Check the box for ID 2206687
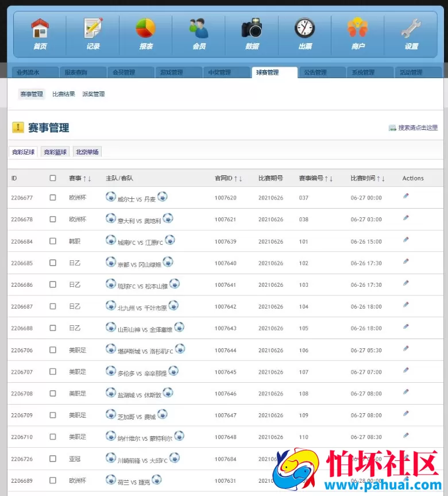The height and width of the screenshot is (496, 448). (53, 306)
